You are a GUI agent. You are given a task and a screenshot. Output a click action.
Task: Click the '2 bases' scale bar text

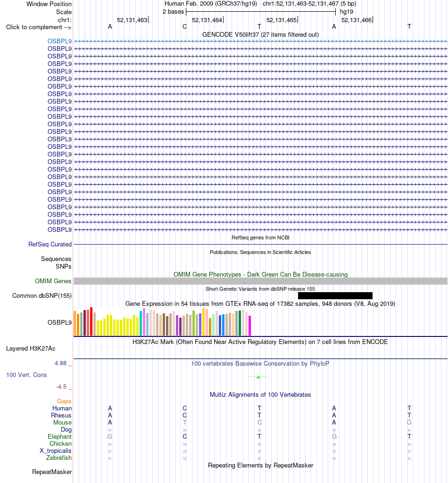tap(173, 12)
